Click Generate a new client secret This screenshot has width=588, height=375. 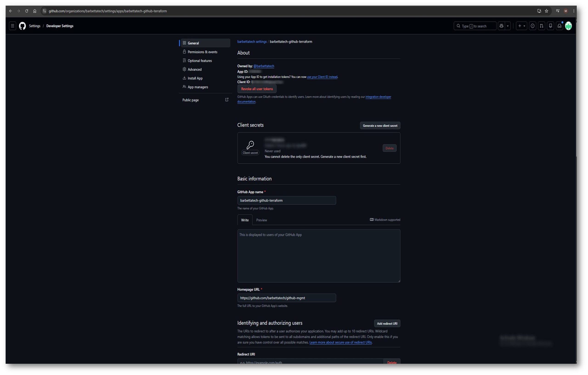[x=380, y=126]
